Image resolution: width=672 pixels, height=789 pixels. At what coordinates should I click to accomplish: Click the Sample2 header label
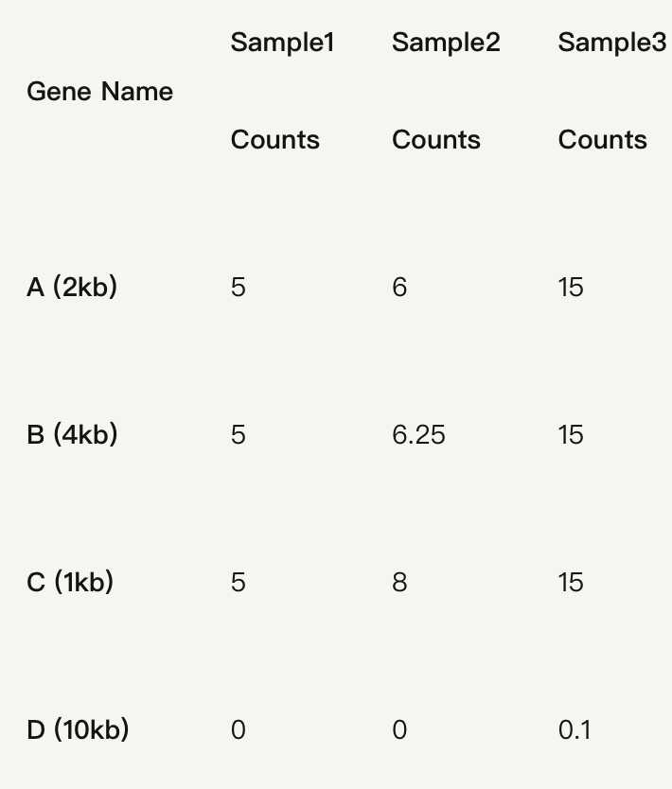(445, 43)
